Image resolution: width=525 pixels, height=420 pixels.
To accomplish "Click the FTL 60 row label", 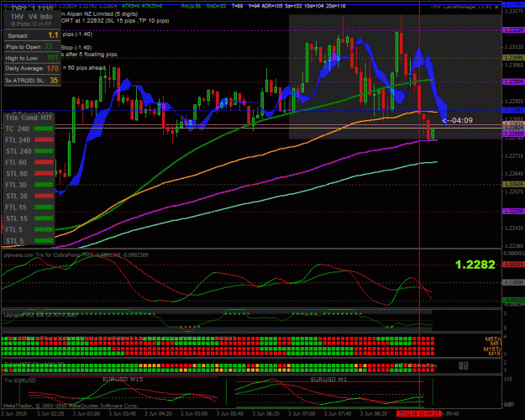I will (x=16, y=162).
